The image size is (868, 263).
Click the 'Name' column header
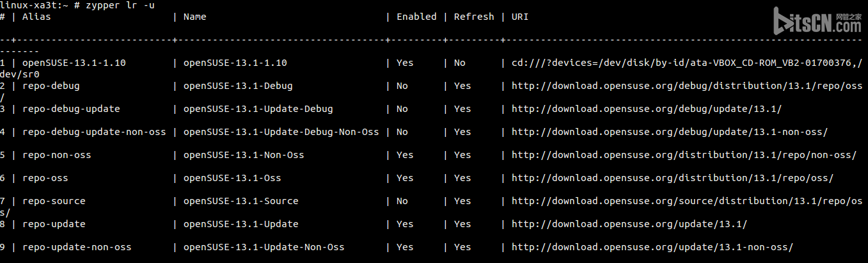pos(194,17)
